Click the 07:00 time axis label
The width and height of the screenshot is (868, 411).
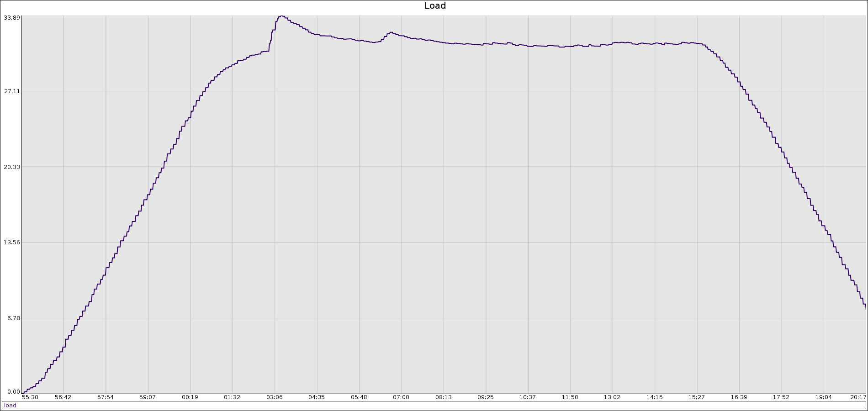pos(401,397)
